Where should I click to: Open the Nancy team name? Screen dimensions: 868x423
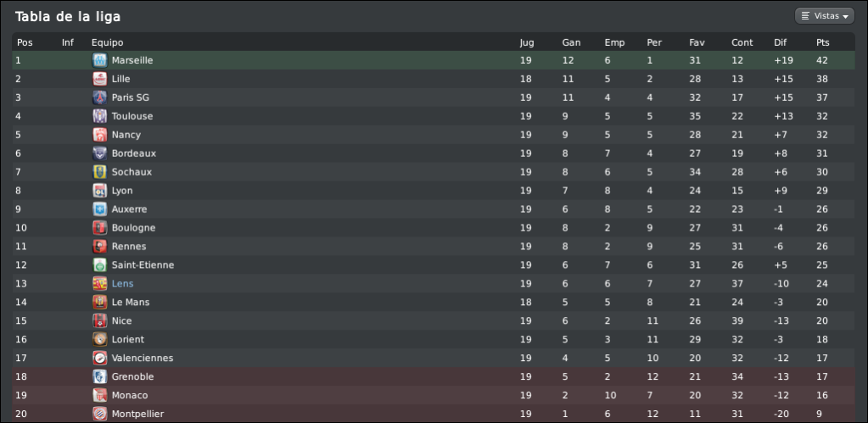point(126,135)
